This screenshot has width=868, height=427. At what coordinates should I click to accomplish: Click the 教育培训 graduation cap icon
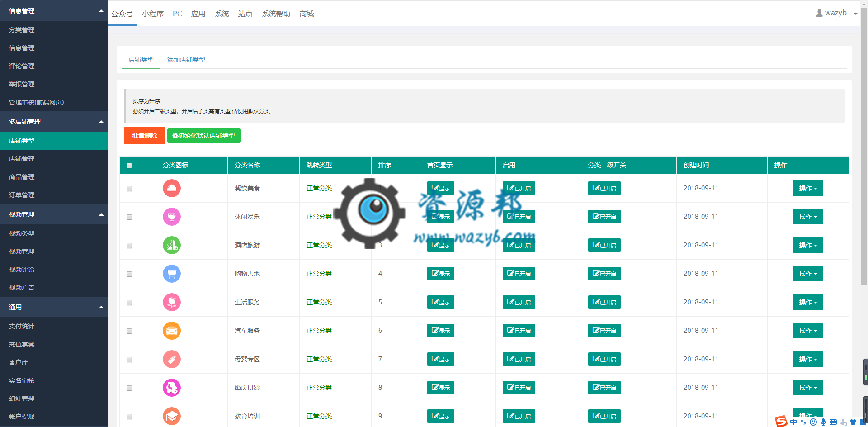(172, 416)
